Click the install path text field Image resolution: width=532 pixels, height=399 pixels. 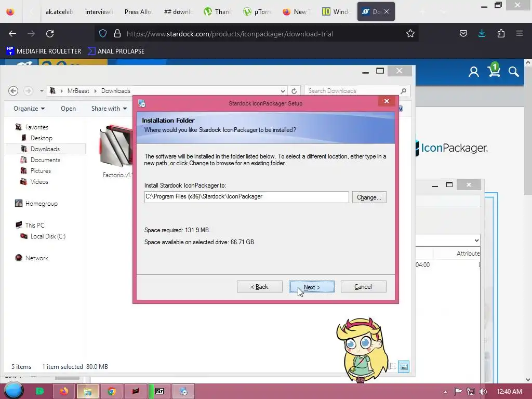coord(246,197)
